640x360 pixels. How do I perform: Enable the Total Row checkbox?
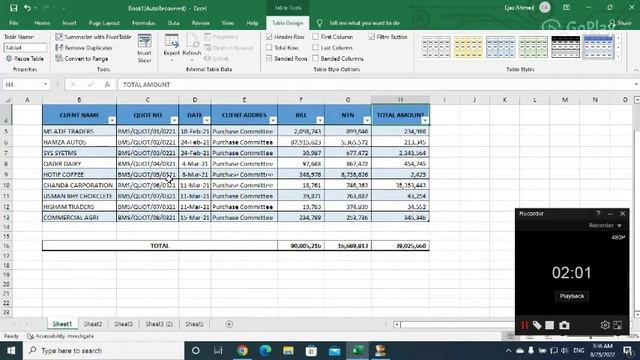(269, 48)
